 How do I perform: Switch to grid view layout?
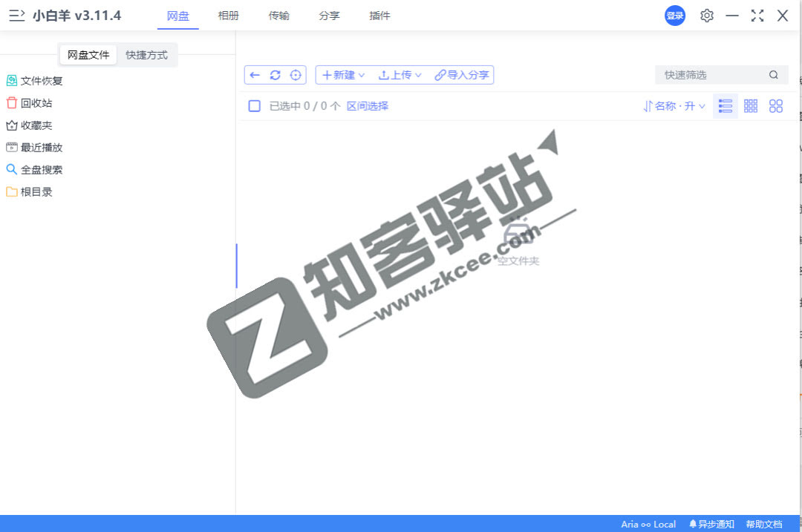[750, 105]
